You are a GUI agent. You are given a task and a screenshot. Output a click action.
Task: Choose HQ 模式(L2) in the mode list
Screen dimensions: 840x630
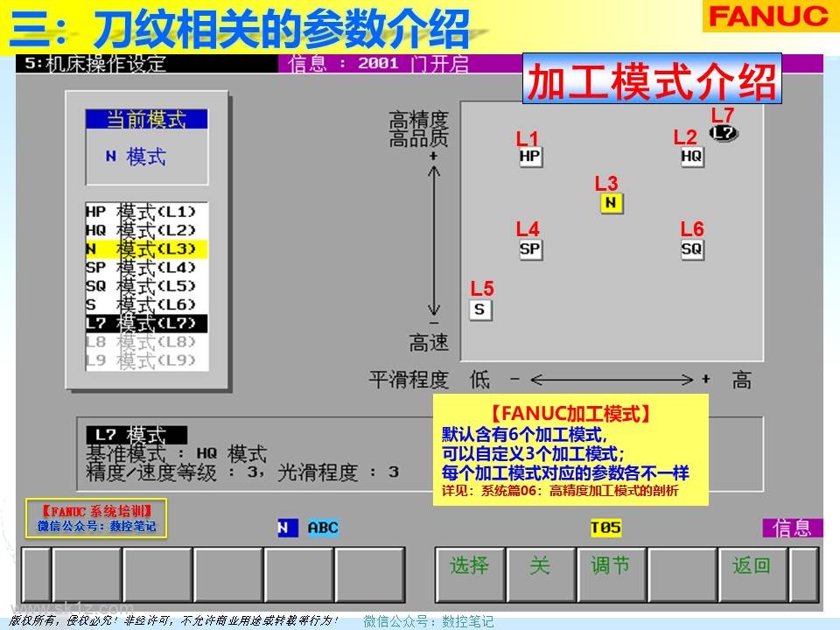[x=146, y=230]
